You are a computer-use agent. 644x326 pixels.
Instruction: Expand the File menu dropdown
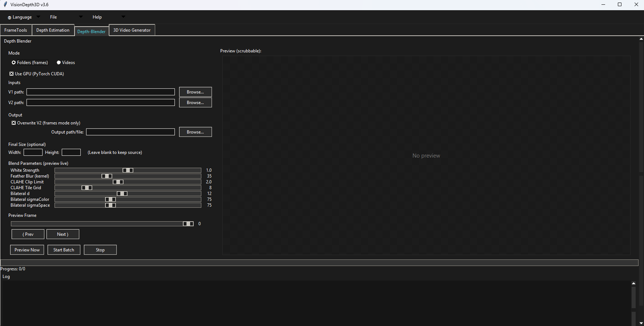66,17
